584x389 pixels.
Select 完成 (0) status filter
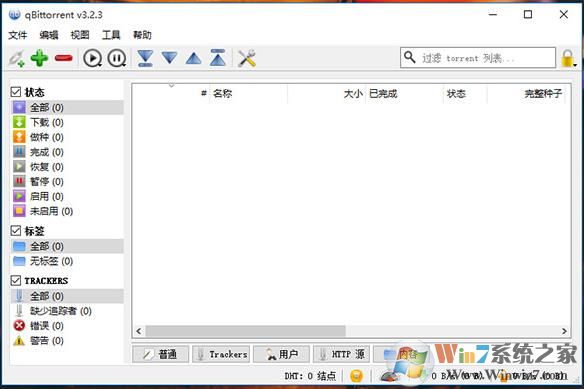[67, 152]
